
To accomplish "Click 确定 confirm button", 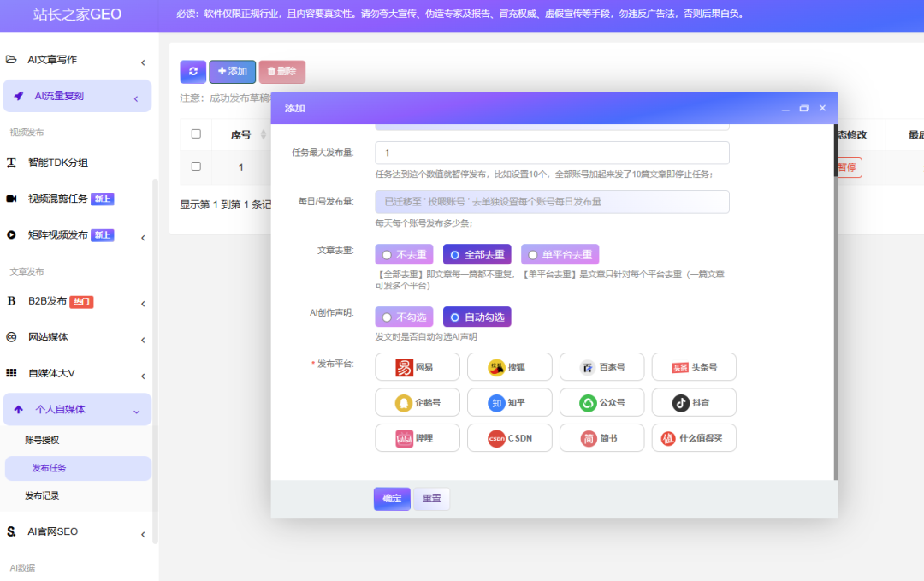I will coord(392,499).
